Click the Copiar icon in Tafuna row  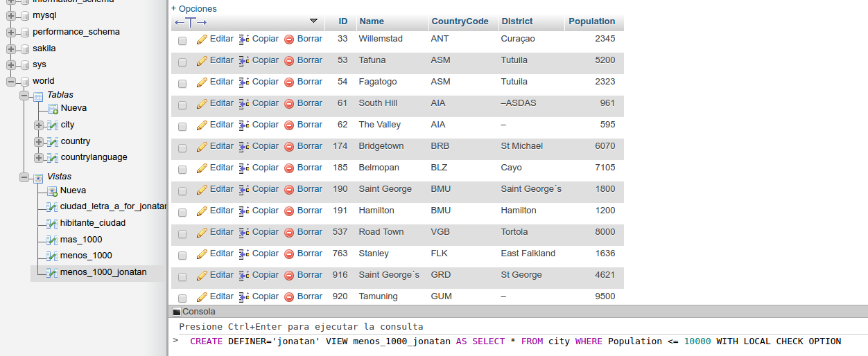pos(244,61)
